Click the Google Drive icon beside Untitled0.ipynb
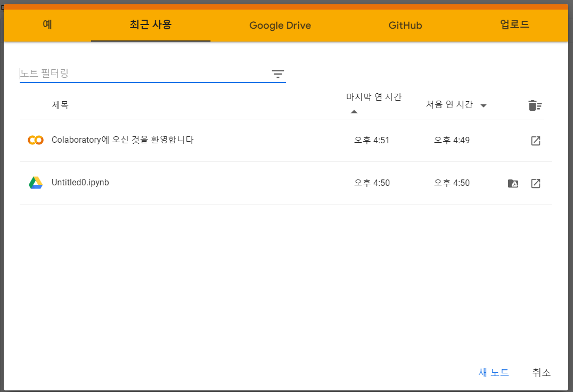The image size is (573, 392). point(36,183)
